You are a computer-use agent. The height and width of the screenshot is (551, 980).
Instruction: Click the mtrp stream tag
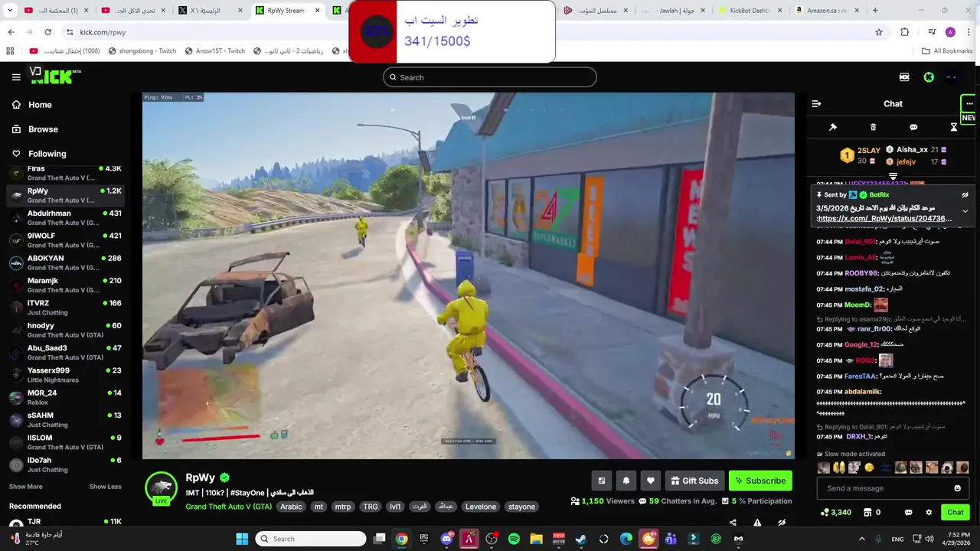click(343, 507)
